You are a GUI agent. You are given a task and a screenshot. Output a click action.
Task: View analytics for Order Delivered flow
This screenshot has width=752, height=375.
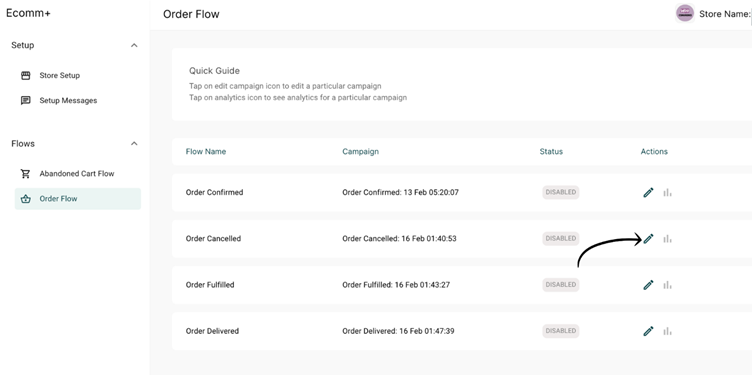[x=667, y=331]
